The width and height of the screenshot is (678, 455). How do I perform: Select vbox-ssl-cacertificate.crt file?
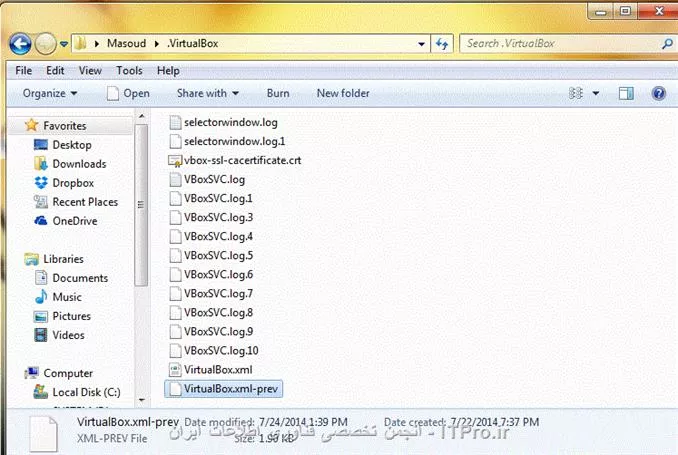tap(242, 160)
